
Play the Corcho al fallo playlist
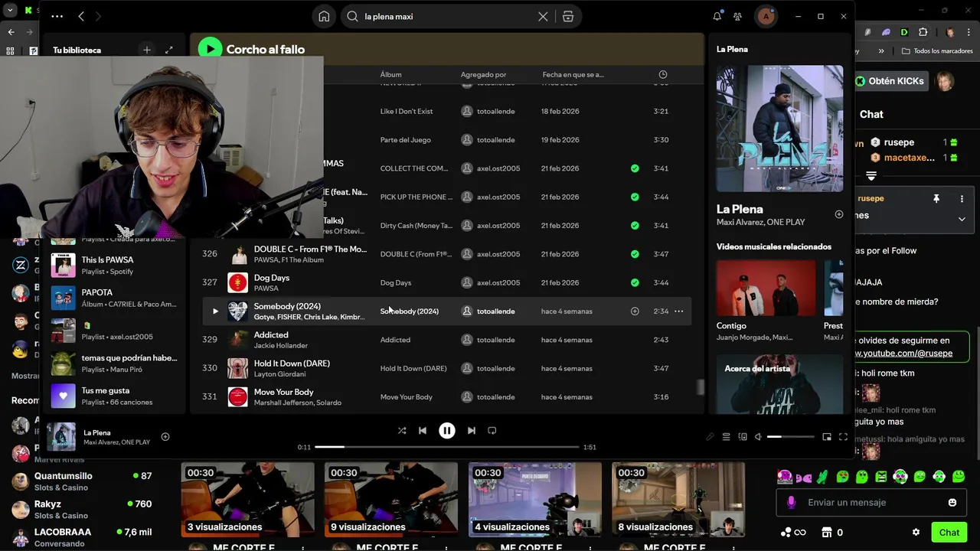210,49
